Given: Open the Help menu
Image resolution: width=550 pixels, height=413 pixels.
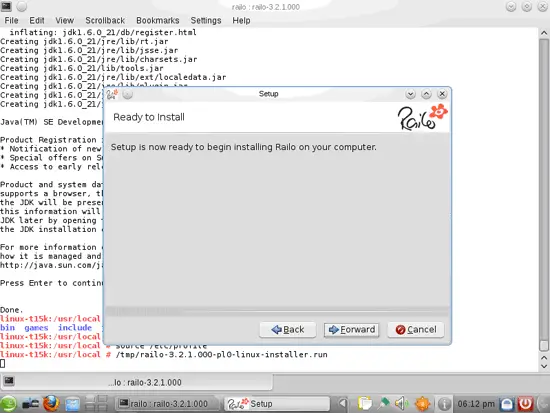Looking at the screenshot, I should click(x=241, y=20).
